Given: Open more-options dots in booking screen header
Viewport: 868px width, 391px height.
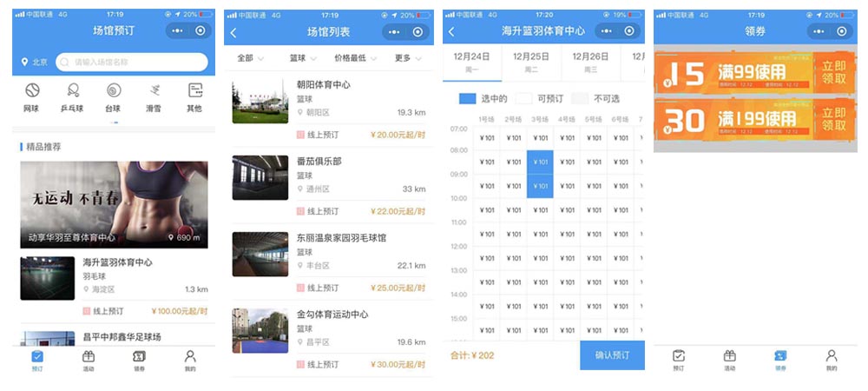Looking at the screenshot, I should coord(607,31).
